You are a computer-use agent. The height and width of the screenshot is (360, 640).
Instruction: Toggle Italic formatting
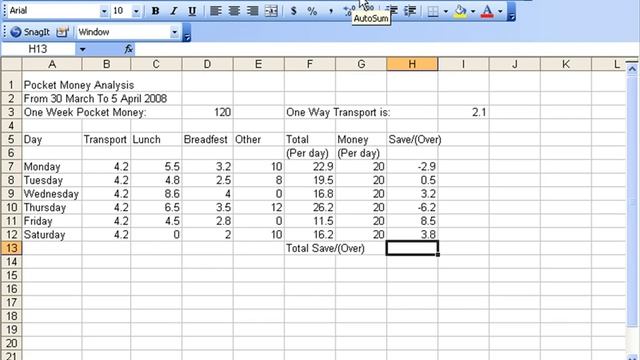[x=173, y=11]
